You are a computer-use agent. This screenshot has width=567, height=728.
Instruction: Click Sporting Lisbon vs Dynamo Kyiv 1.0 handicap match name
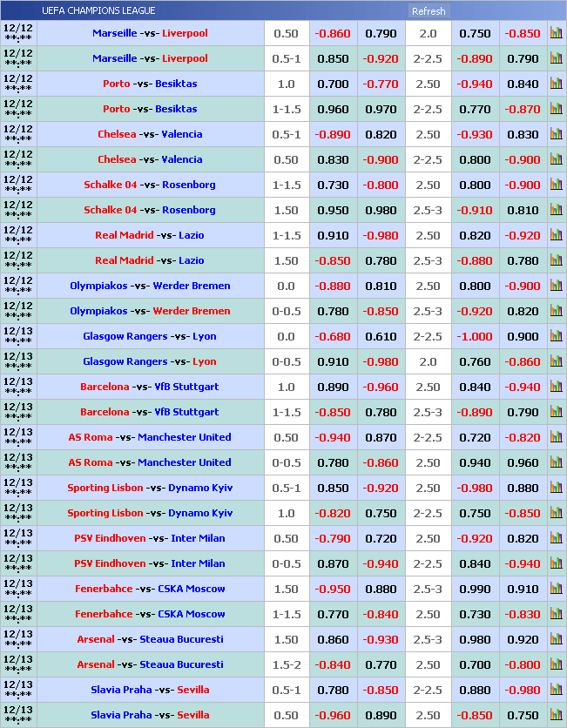pos(150,514)
